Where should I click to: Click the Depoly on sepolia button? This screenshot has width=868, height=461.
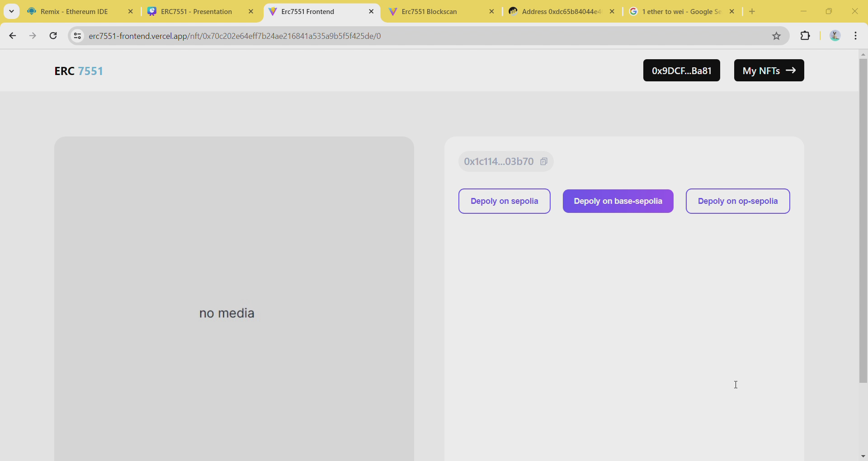505,201
